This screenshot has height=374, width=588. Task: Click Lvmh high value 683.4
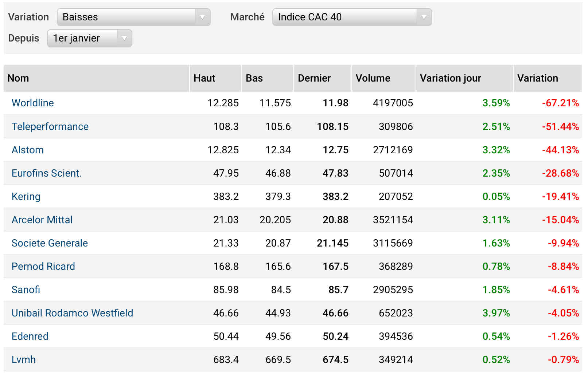coord(226,359)
